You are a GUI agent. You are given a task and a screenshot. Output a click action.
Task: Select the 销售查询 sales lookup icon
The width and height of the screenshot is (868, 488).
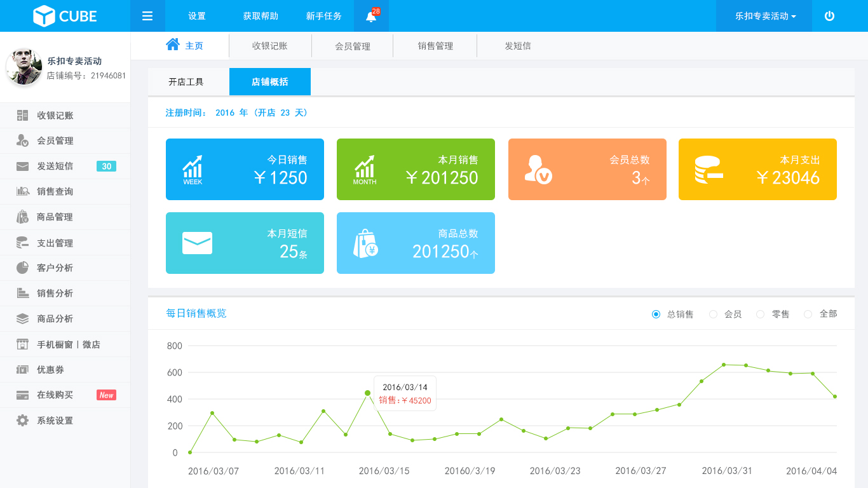click(22, 192)
